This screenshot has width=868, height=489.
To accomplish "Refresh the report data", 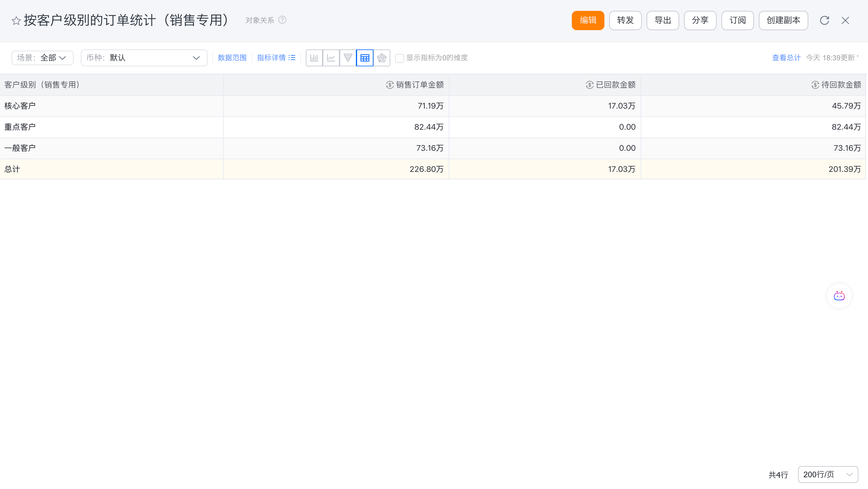I will tap(824, 21).
